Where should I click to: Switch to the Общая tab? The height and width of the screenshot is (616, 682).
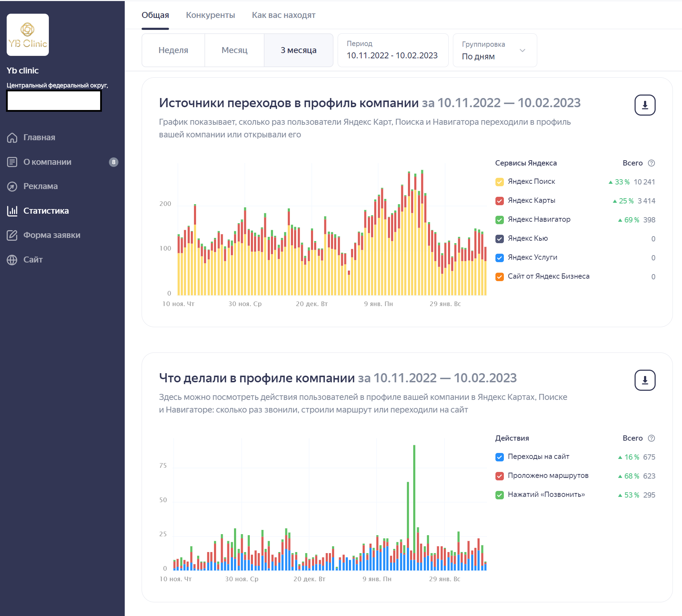coord(155,15)
